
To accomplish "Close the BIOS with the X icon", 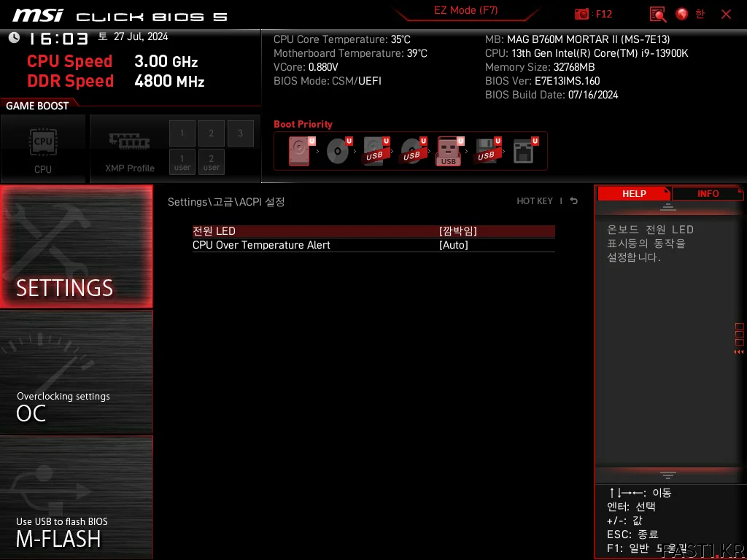I will [726, 15].
